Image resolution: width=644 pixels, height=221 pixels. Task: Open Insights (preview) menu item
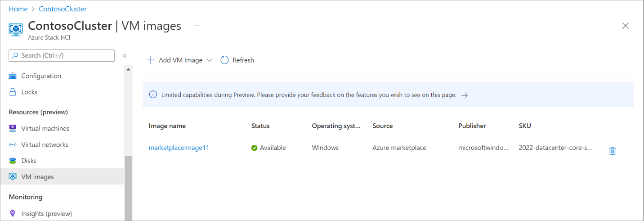46,214
